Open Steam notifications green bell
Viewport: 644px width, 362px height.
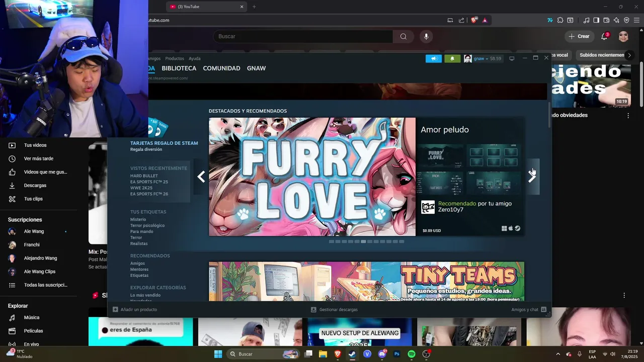click(452, 58)
